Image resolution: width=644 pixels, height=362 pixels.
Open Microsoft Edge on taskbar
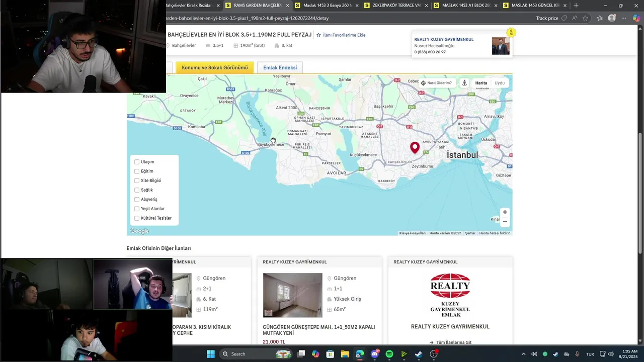(x=359, y=354)
